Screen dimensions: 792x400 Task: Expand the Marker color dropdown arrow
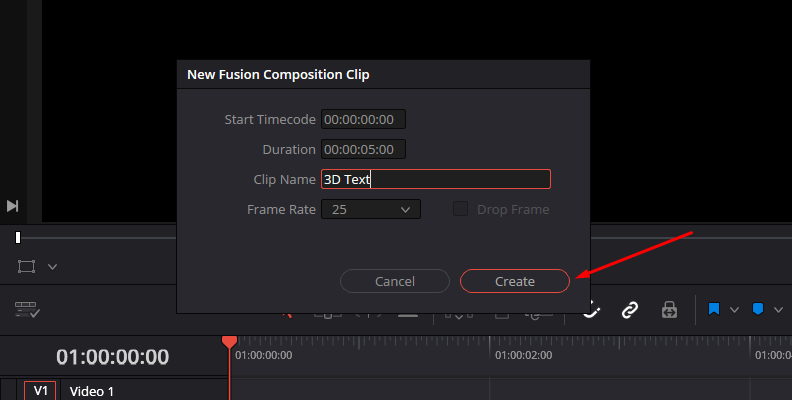coord(779,310)
